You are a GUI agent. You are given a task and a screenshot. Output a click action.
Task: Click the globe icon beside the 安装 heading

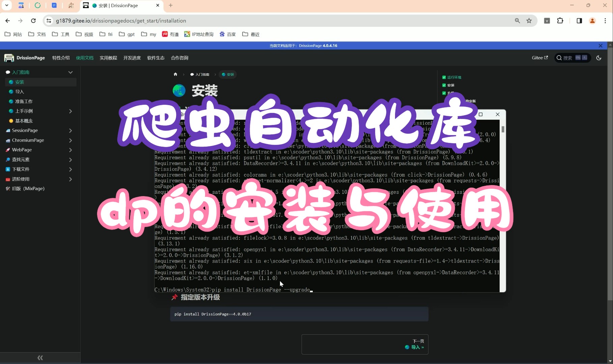click(179, 90)
